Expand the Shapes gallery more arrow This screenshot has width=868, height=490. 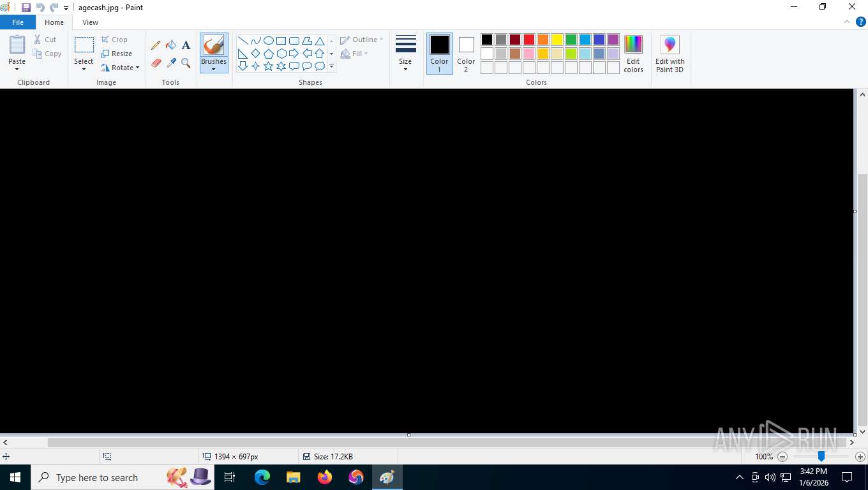point(331,66)
